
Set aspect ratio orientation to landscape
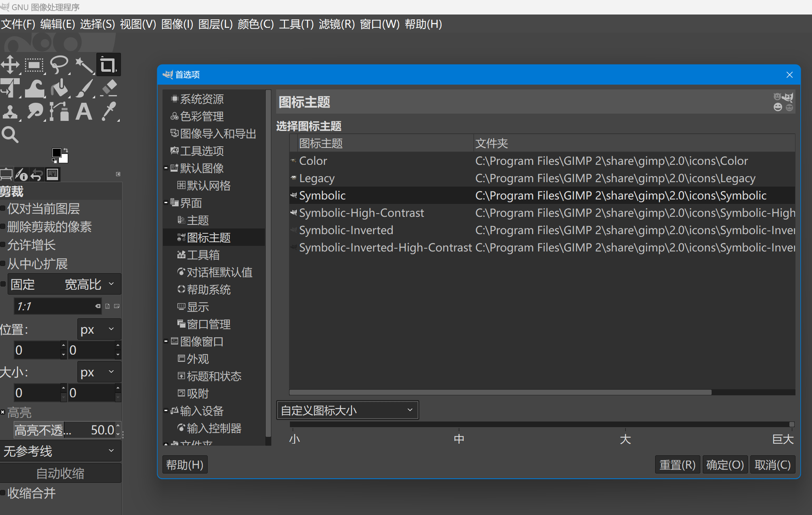[117, 306]
